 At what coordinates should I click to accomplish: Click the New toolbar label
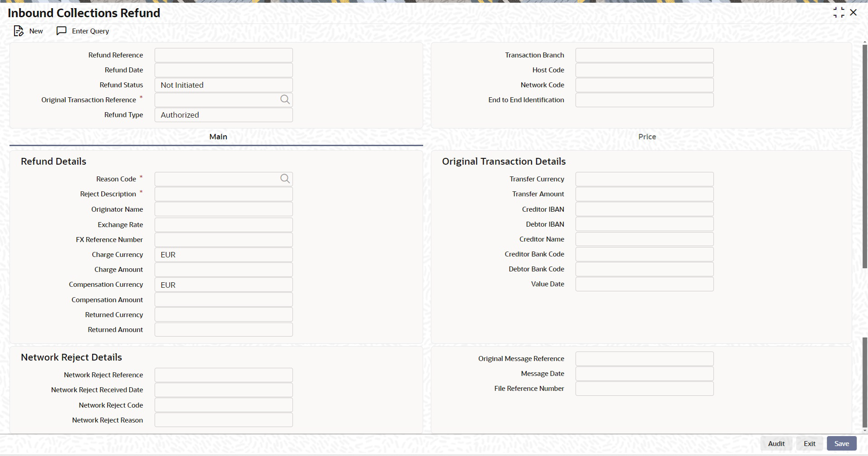point(36,31)
